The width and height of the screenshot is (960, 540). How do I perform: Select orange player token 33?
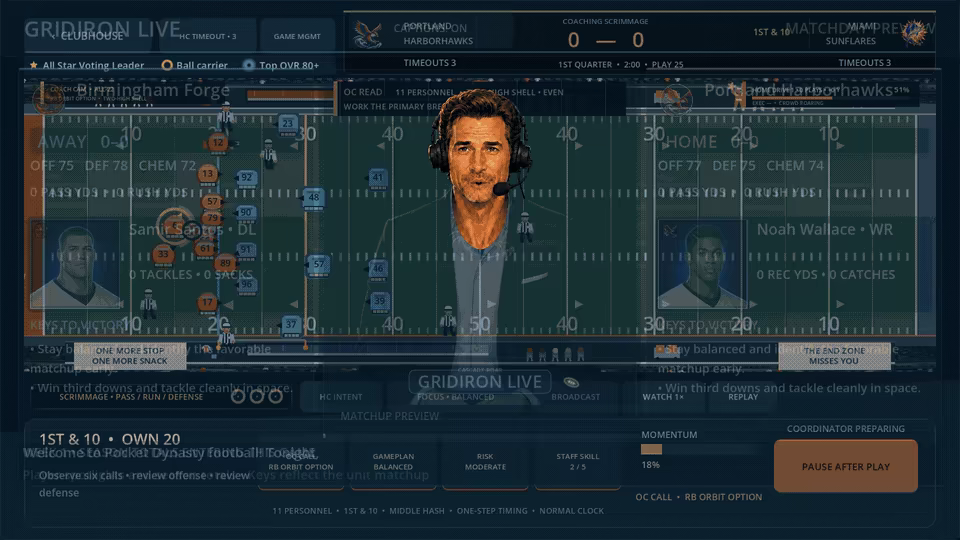163,254
